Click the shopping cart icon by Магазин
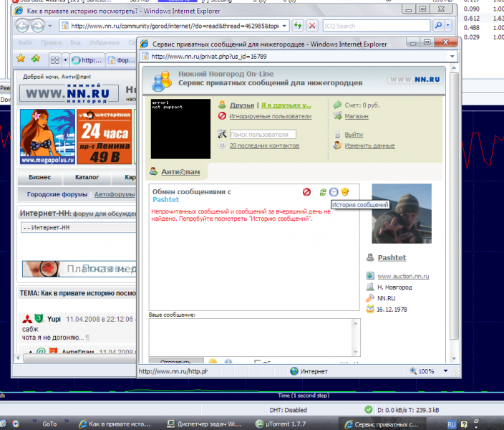 337,115
